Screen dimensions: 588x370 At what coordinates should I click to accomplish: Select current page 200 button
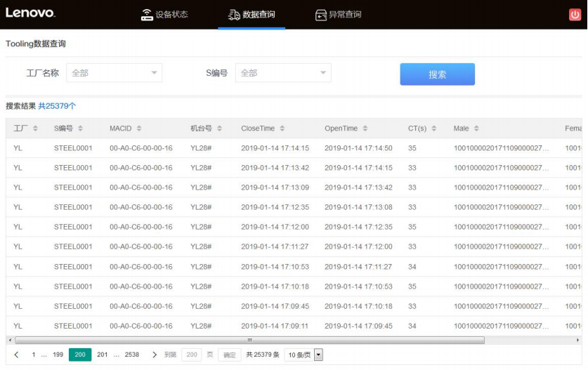pos(80,355)
